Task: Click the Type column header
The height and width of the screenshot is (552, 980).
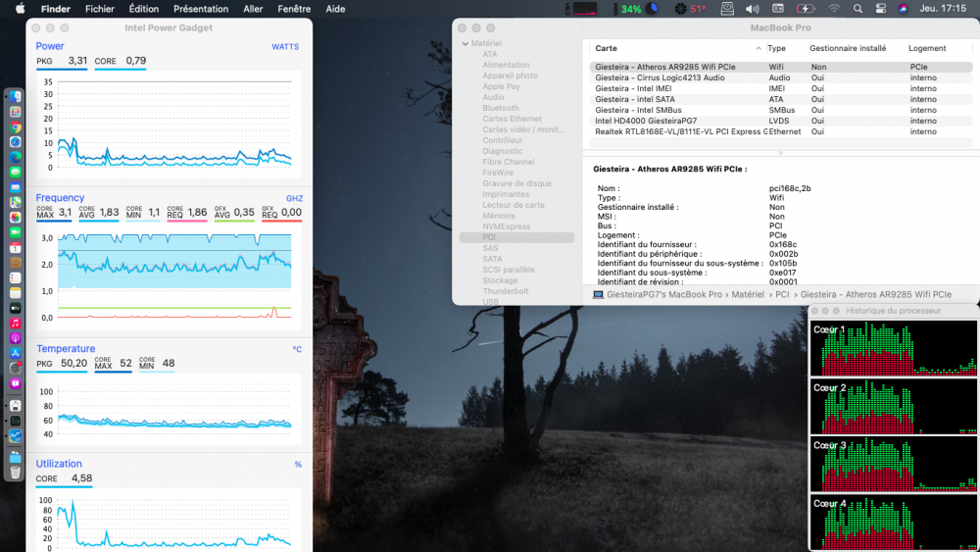Action: [776, 48]
